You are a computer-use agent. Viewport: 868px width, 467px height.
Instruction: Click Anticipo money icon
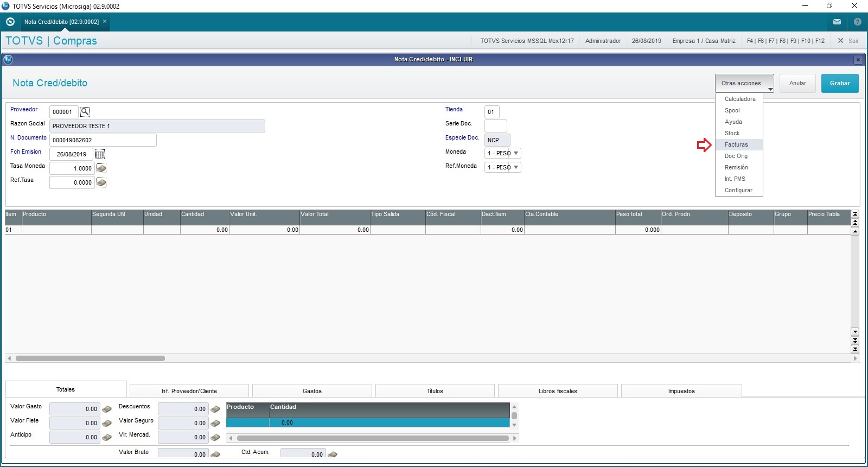(x=107, y=437)
